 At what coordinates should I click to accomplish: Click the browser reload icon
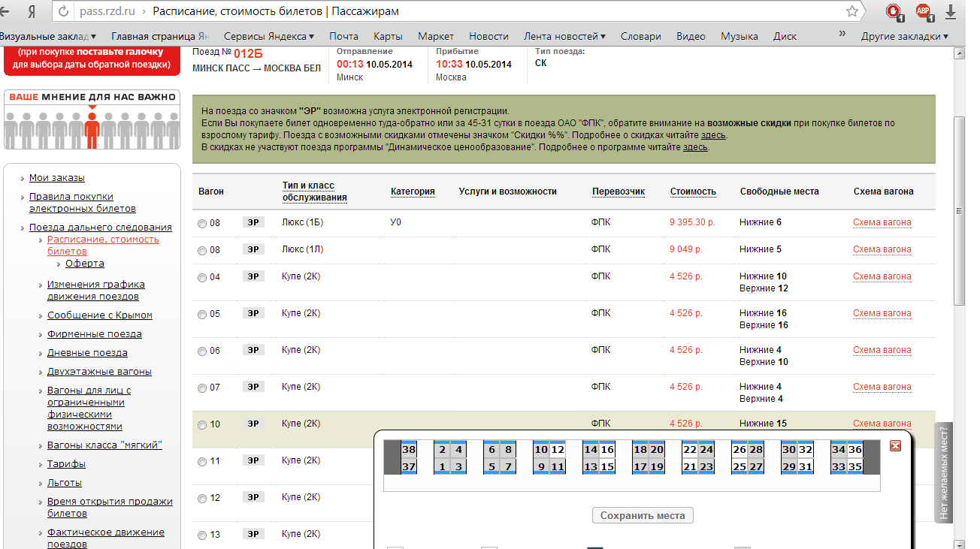[x=62, y=11]
